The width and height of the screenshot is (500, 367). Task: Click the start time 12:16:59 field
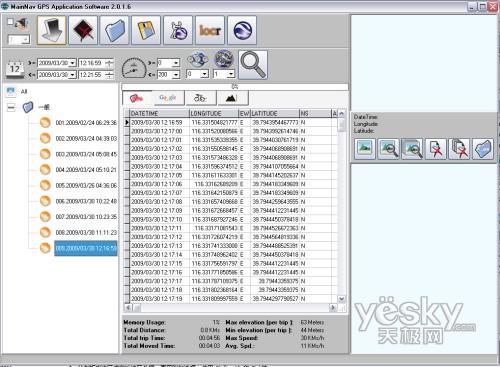(x=92, y=63)
